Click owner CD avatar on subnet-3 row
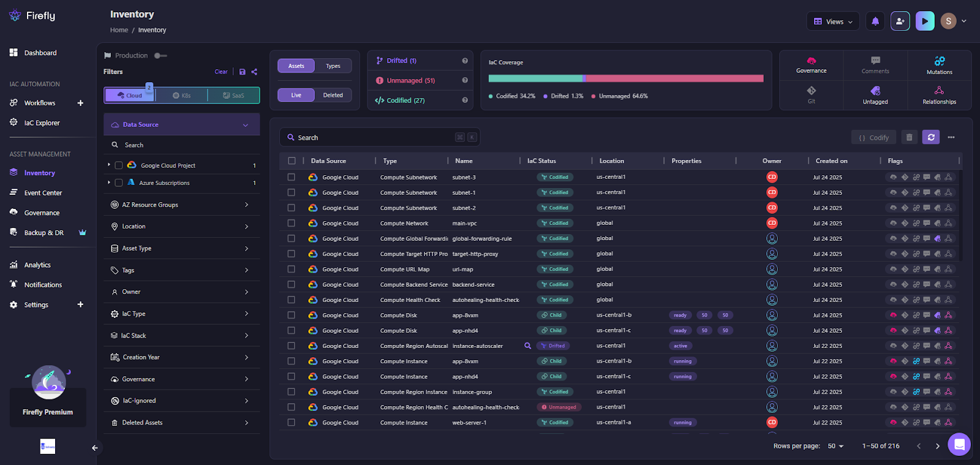 (772, 177)
